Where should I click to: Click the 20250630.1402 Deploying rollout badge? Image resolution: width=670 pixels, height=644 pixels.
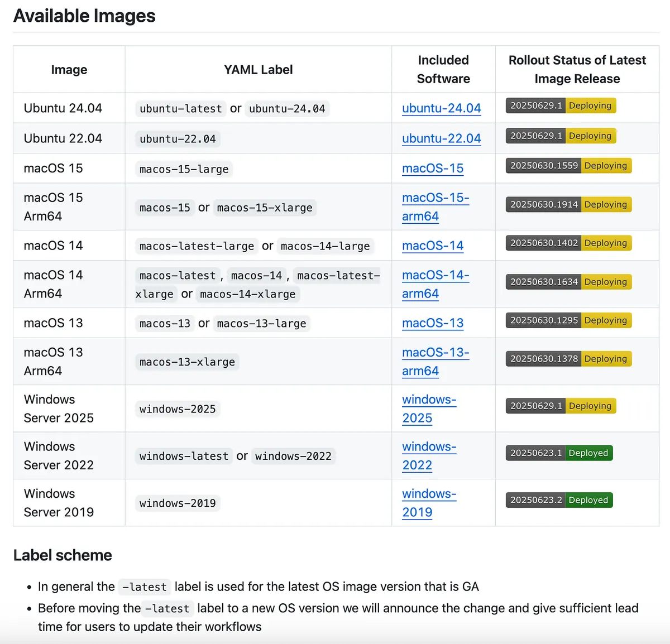pos(568,243)
